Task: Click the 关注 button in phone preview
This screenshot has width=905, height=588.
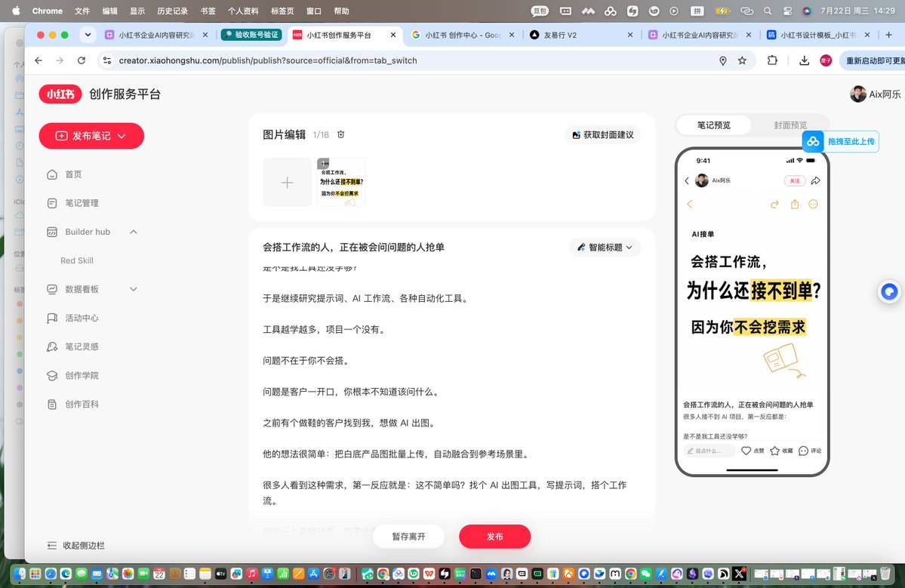Action: 795,180
